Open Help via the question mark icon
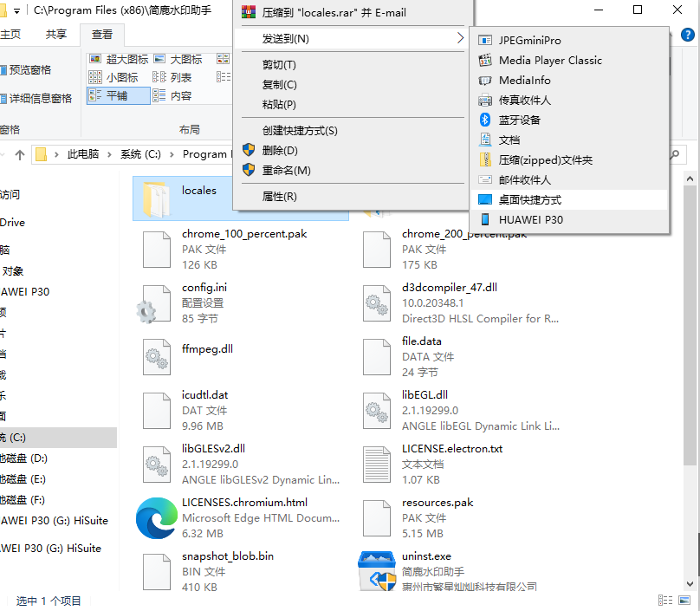This screenshot has height=611, width=700. click(x=688, y=36)
